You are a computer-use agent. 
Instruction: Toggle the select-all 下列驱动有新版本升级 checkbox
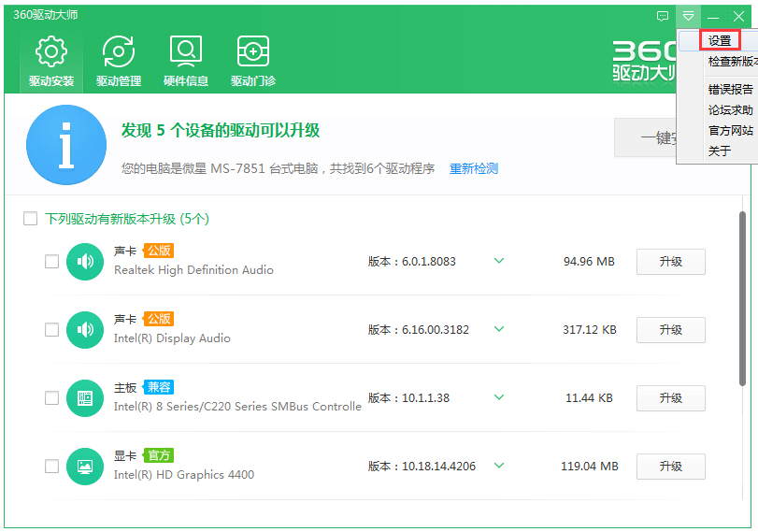click(x=30, y=219)
